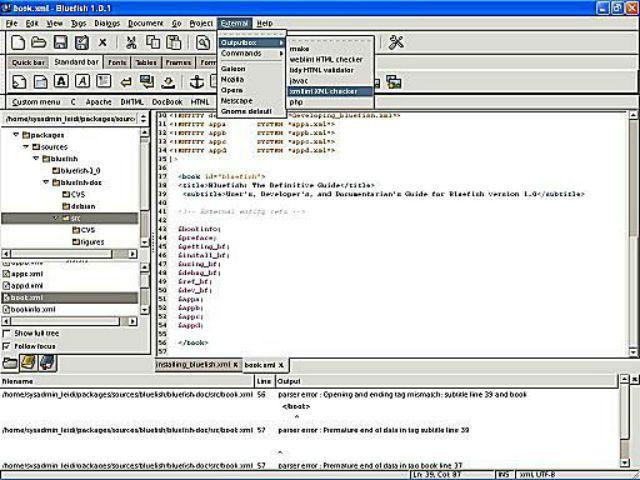This screenshot has width=640, height=480.
Task: Click the Open file folder icon
Action: [x=38, y=42]
